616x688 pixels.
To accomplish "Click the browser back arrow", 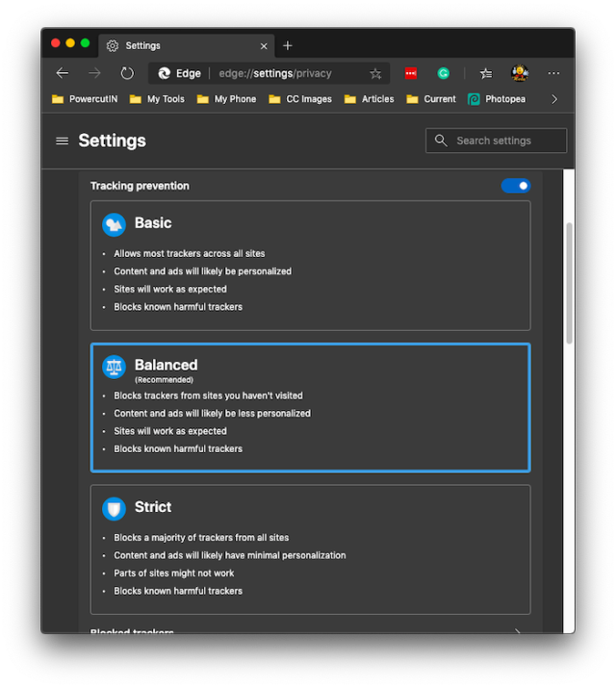I will 63,73.
